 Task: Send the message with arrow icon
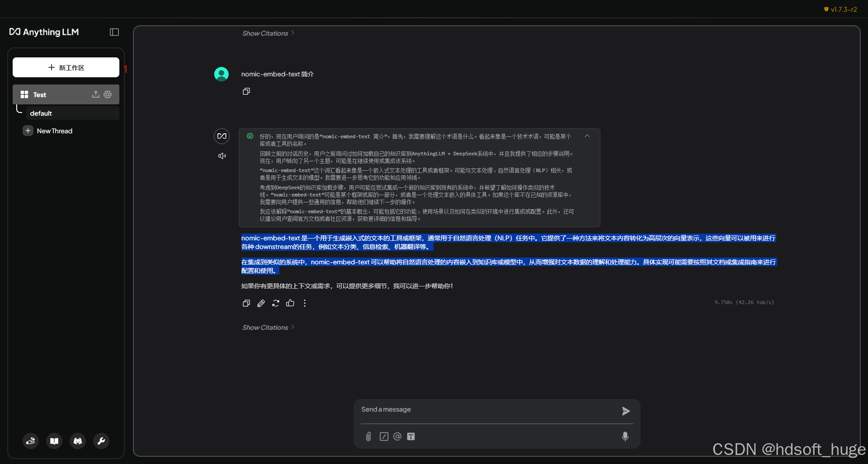point(626,411)
